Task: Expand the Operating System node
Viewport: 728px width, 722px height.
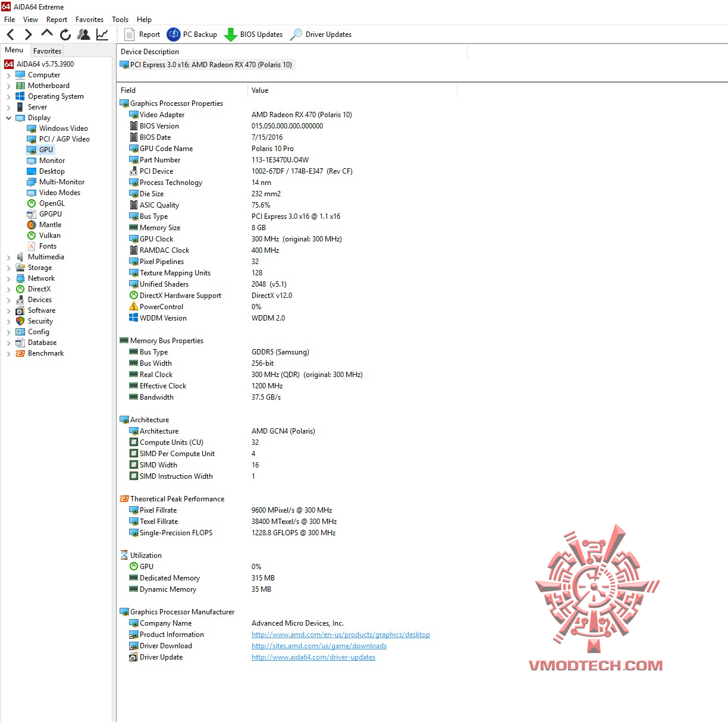Action: [8, 97]
